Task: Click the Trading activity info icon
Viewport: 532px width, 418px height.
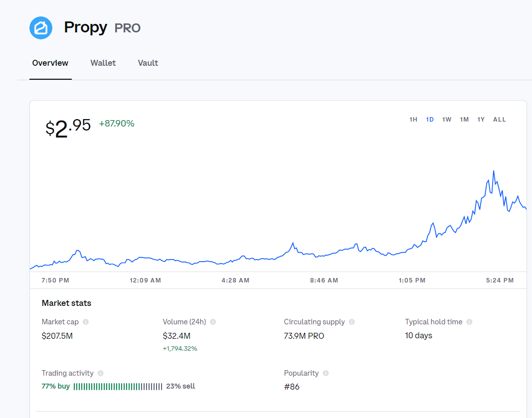Action: 101,373
